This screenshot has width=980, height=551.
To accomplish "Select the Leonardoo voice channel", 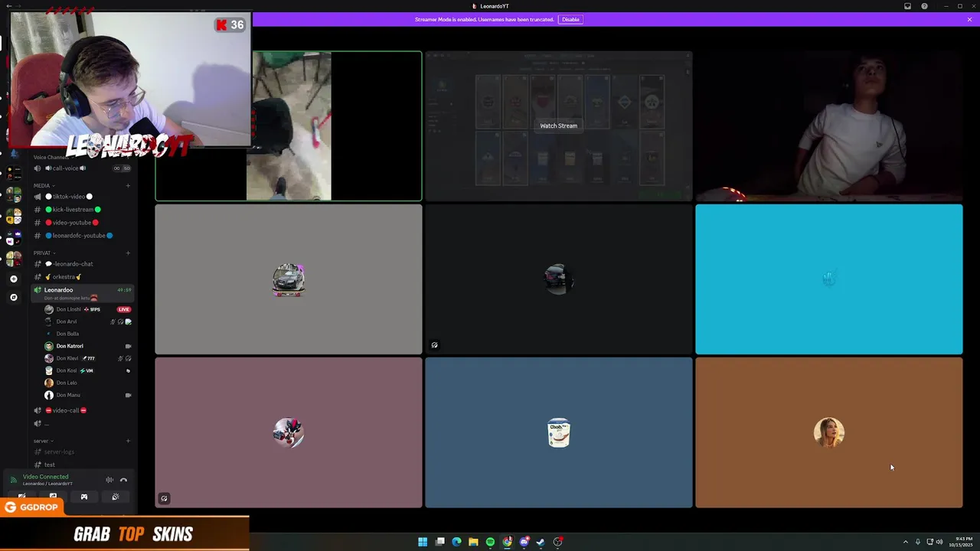I will pos(83,293).
